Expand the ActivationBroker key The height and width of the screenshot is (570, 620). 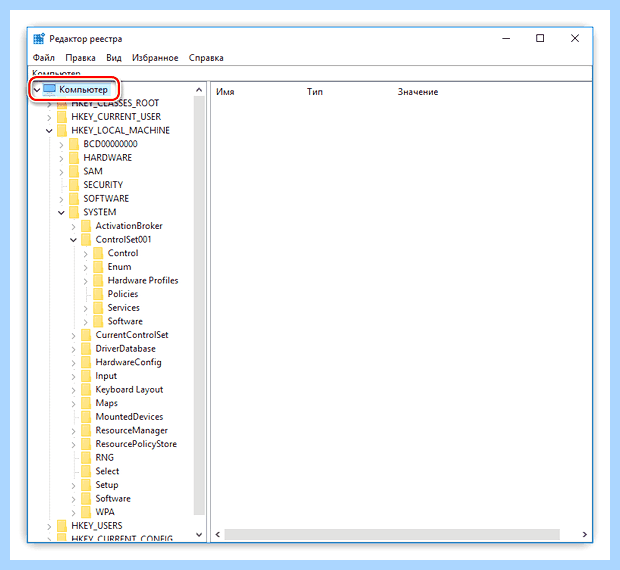click(x=73, y=226)
